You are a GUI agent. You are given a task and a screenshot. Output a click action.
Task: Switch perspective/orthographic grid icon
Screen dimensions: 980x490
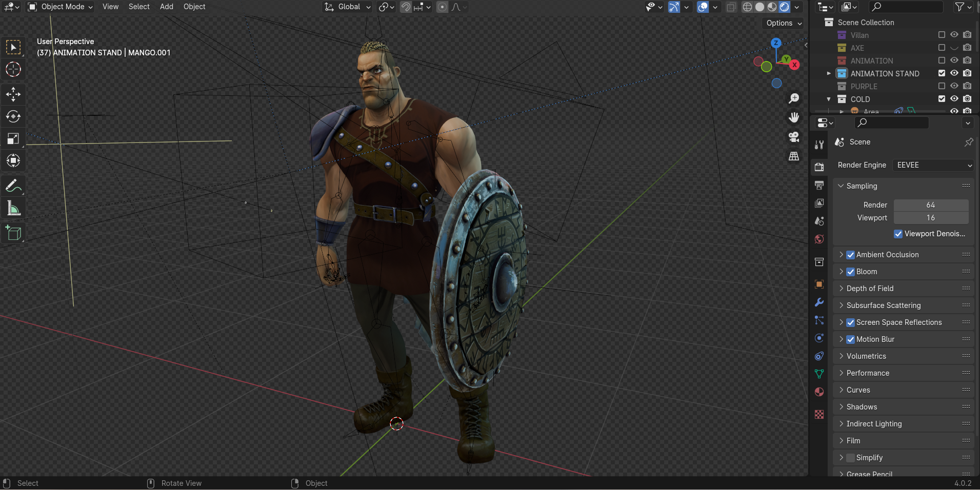click(x=794, y=156)
